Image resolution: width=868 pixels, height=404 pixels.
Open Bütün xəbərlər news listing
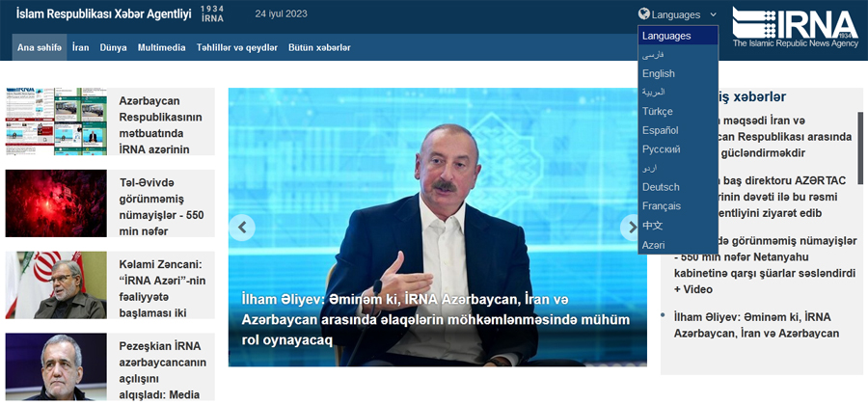tap(319, 47)
